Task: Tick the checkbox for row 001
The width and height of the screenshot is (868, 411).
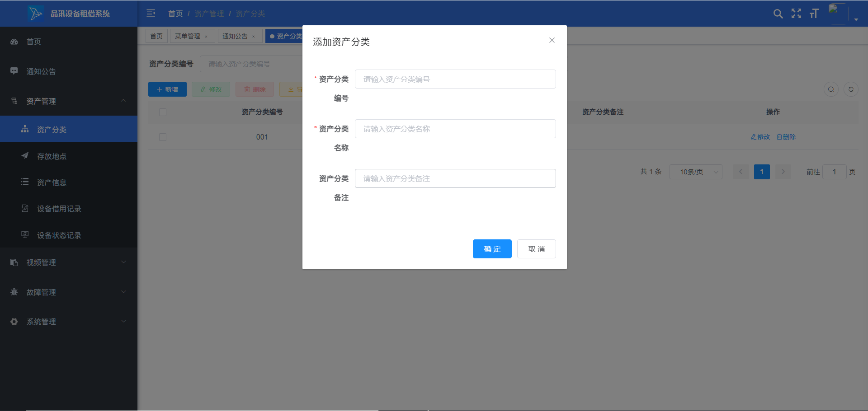Action: pyautogui.click(x=163, y=137)
